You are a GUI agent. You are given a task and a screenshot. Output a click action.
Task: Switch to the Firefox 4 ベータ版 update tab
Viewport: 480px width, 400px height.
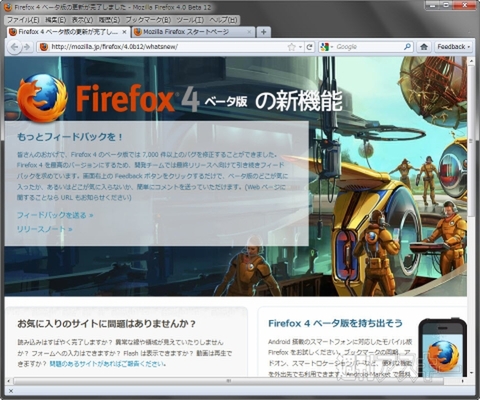[x=68, y=32]
